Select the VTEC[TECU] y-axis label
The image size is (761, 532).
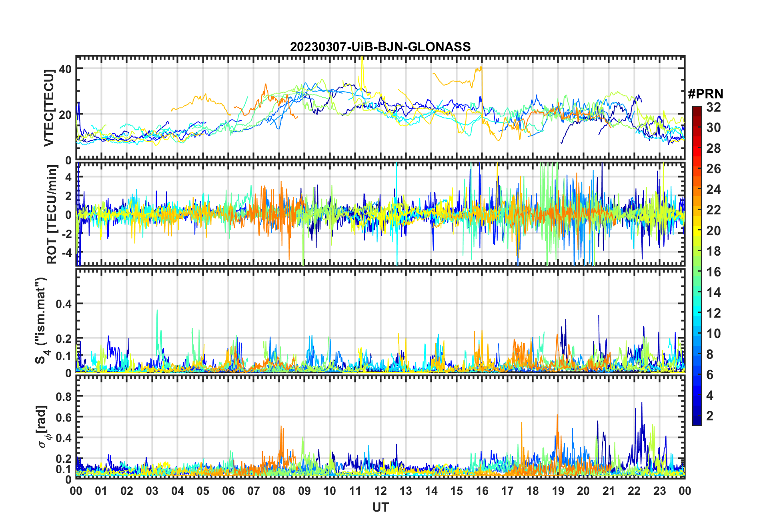[x=49, y=108]
